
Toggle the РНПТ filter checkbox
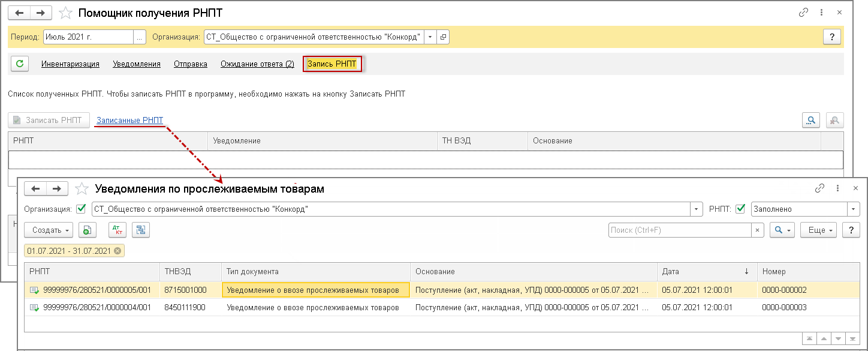click(740, 209)
